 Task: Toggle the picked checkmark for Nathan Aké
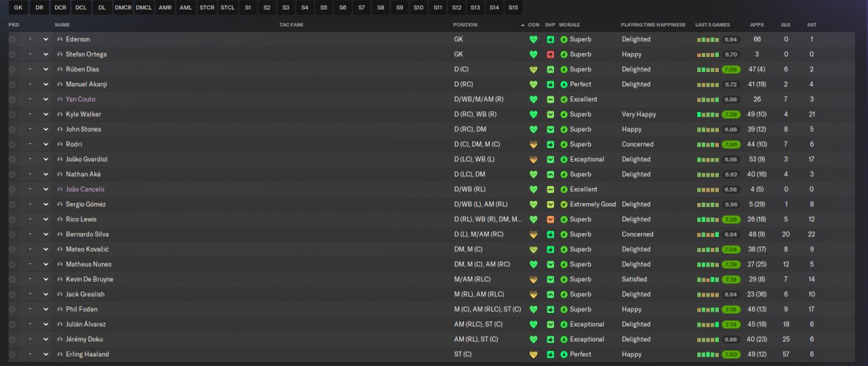pyautogui.click(x=12, y=175)
